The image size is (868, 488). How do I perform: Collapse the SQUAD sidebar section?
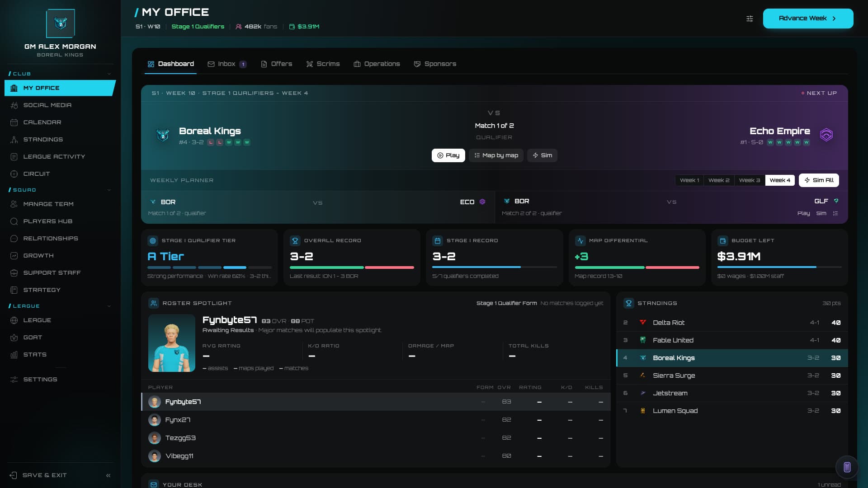[109, 190]
